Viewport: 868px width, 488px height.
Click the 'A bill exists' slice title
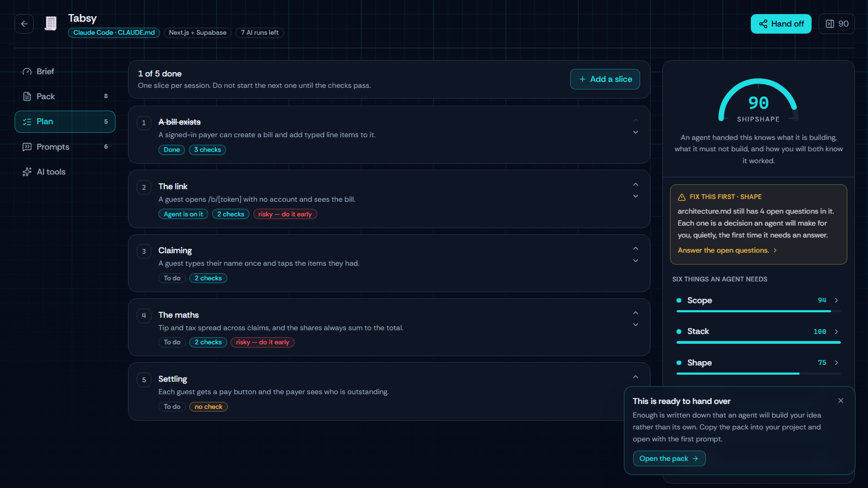coord(180,122)
